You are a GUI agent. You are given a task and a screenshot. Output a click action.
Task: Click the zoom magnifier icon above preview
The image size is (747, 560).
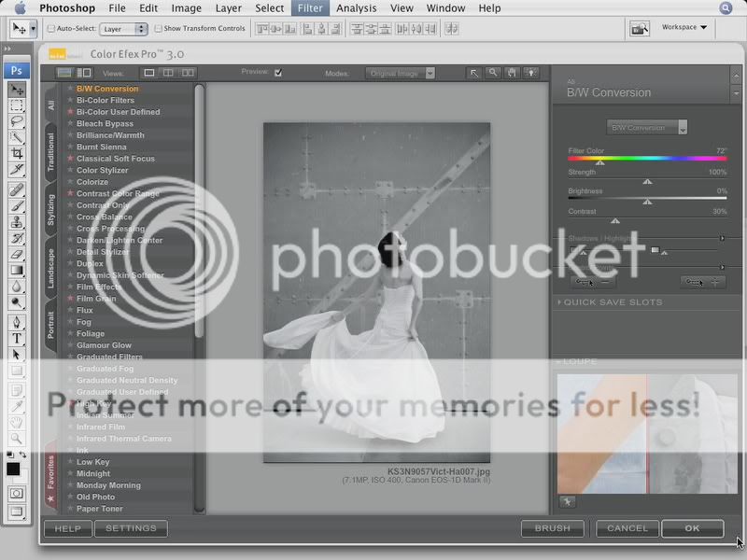tap(493, 73)
